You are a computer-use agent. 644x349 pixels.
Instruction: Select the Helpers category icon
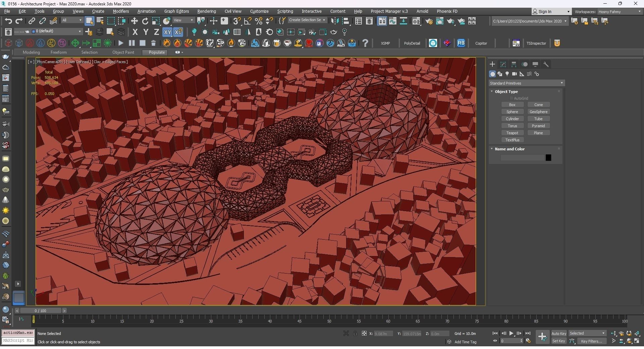pyautogui.click(x=522, y=74)
